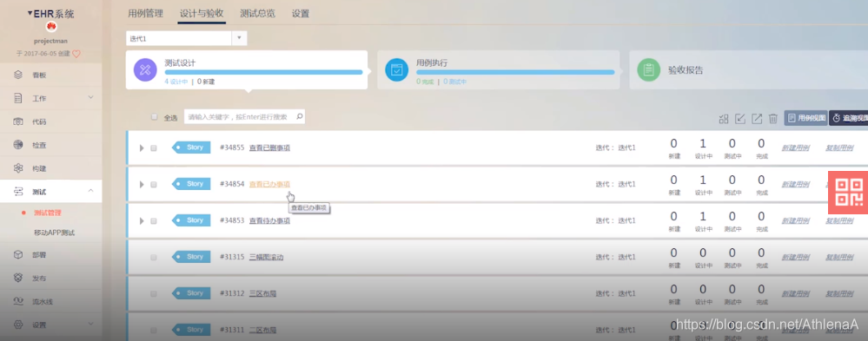Open 部署 in the sidebar
The image size is (868, 341).
[x=39, y=255]
